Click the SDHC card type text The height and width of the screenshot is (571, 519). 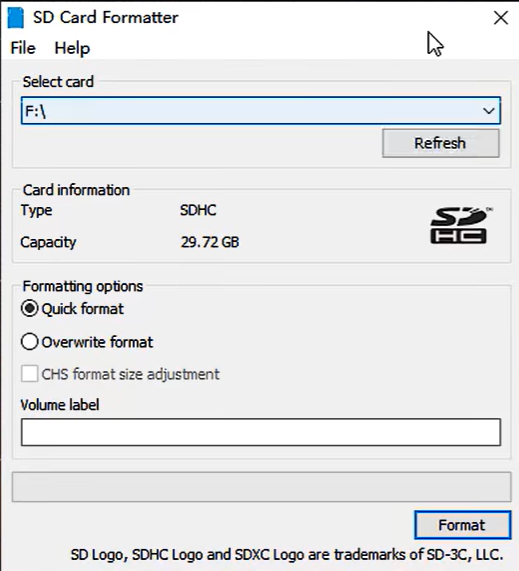[x=198, y=210]
